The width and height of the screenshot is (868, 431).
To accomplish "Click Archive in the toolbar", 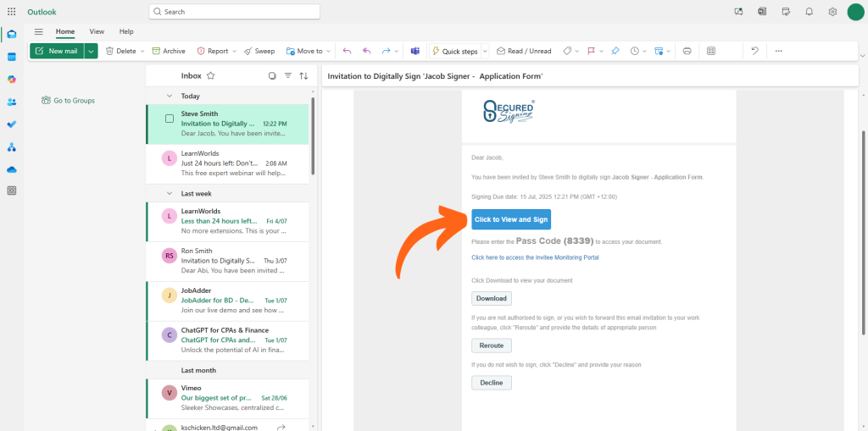I will (169, 51).
